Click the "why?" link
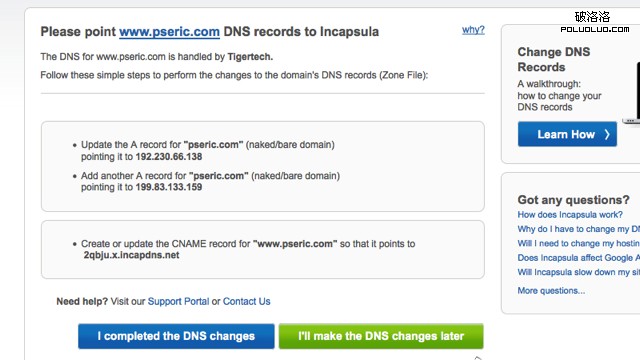The height and width of the screenshot is (360, 640). 473,30
